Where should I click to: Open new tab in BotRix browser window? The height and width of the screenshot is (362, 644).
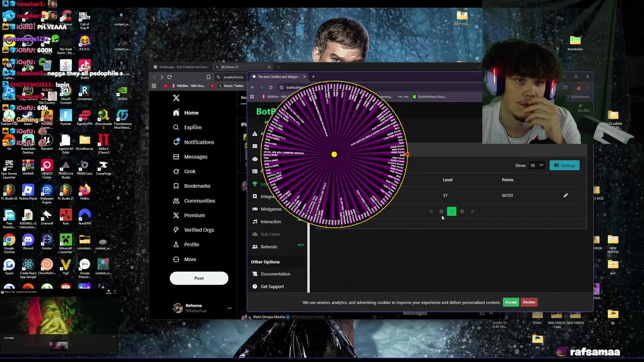pyautogui.click(x=313, y=77)
